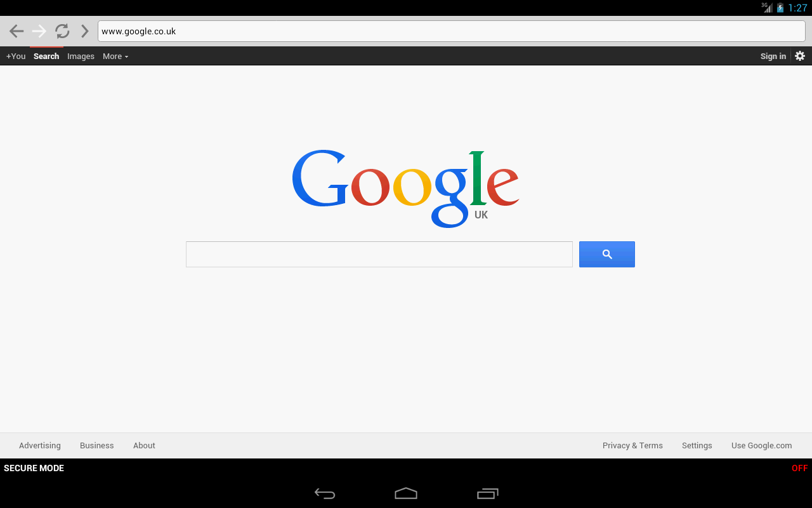Toggle Secure Mode OFF switch
Viewport: 812px width, 508px height.
coord(799,468)
